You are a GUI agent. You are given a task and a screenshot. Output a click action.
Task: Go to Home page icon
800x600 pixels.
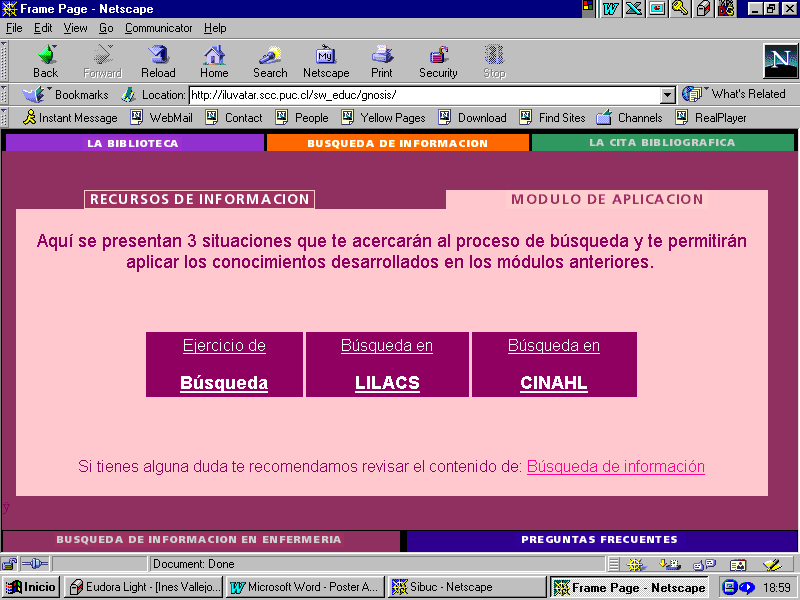point(214,60)
